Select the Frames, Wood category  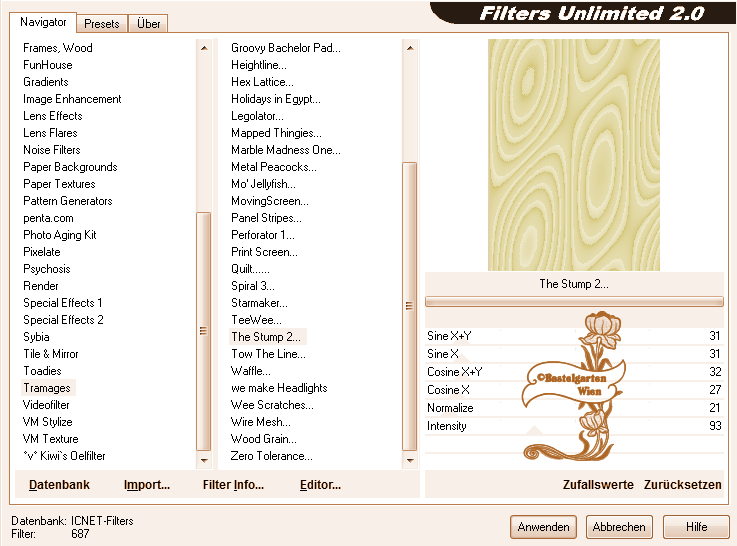[58, 48]
